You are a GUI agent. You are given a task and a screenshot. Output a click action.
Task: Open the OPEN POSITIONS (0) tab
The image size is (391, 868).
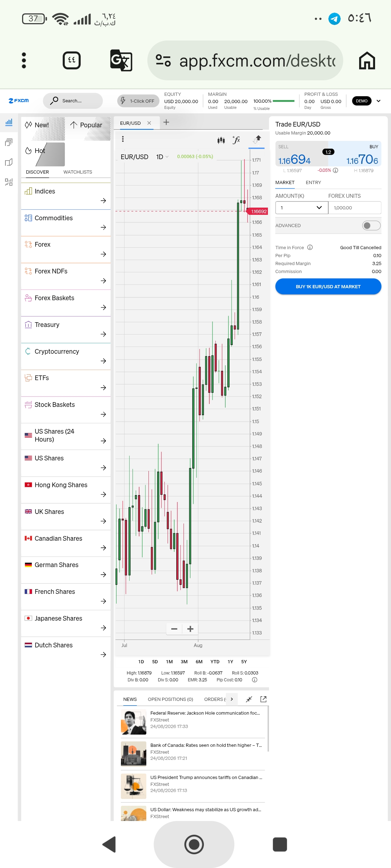[x=171, y=699]
